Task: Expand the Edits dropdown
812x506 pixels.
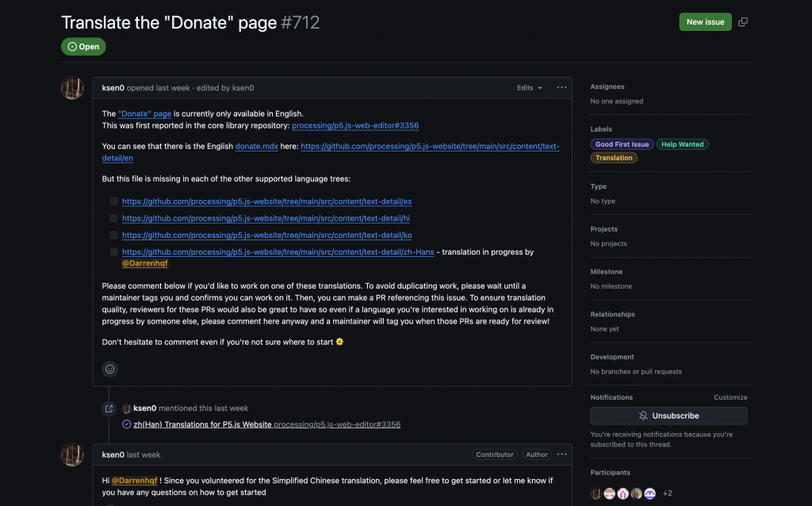Action: (x=529, y=88)
